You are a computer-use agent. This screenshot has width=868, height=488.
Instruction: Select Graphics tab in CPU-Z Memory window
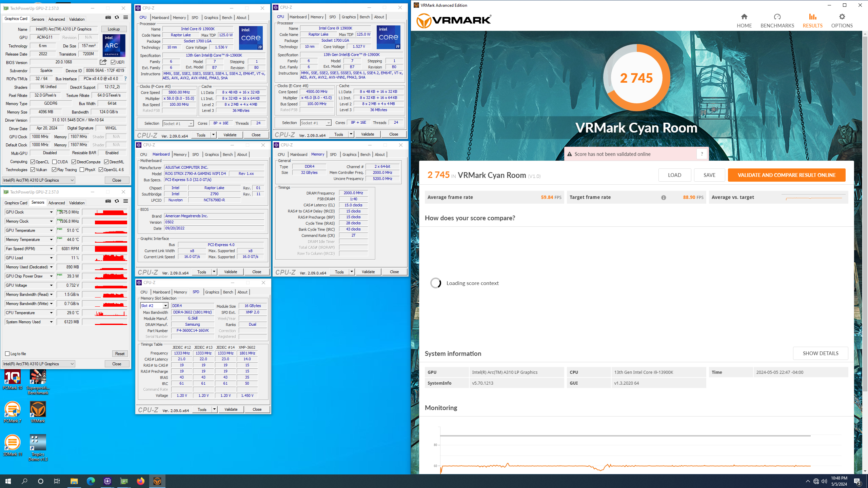(349, 155)
